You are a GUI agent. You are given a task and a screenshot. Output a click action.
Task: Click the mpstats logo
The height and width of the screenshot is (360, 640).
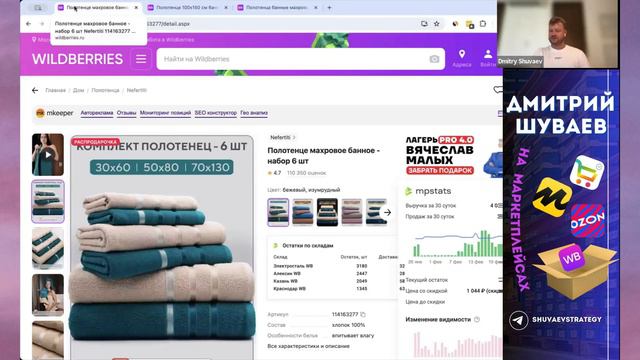click(x=428, y=191)
